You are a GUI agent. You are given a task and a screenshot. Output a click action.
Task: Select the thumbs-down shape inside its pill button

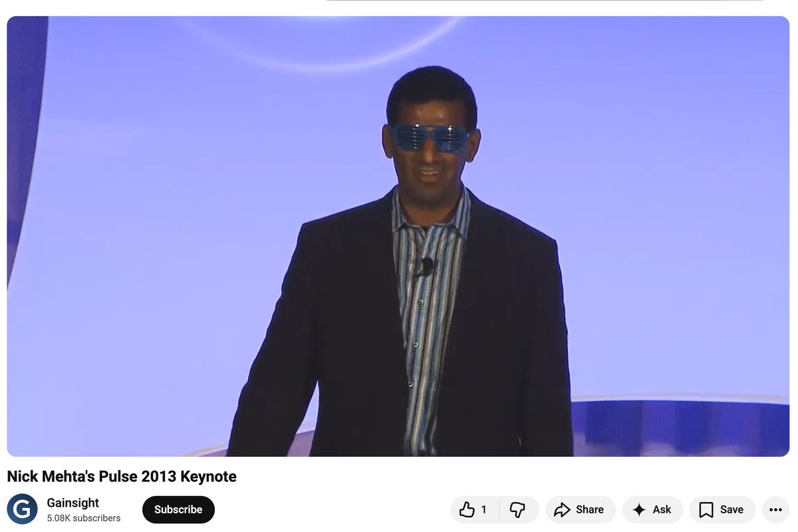[x=518, y=509]
